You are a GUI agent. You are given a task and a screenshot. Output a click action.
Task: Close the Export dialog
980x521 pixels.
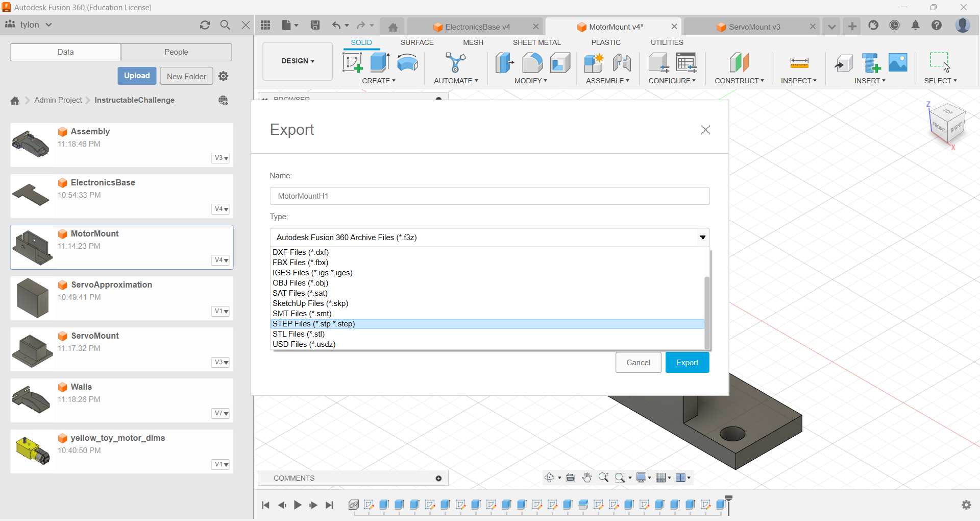[705, 130]
